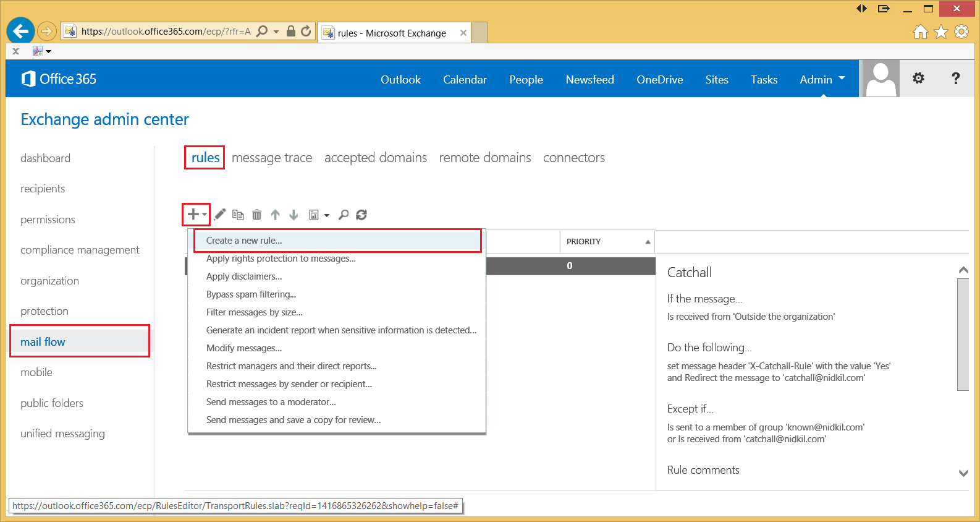The width and height of the screenshot is (980, 522).
Task: Move rule up with the up arrow icon
Action: (x=275, y=215)
